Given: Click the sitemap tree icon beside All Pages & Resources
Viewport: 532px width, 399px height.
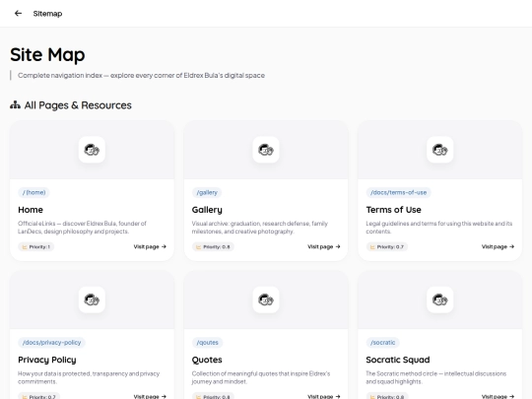Looking at the screenshot, I should 15,105.
